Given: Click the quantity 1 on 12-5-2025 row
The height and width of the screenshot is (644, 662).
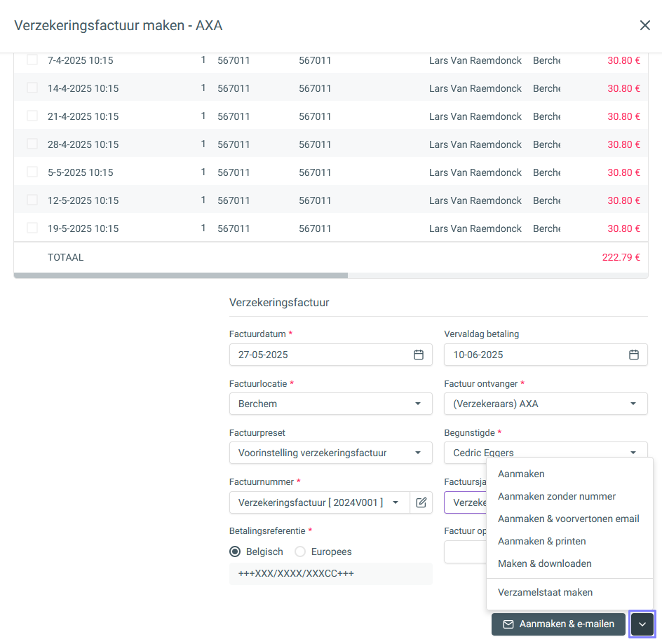Looking at the screenshot, I should [203, 200].
